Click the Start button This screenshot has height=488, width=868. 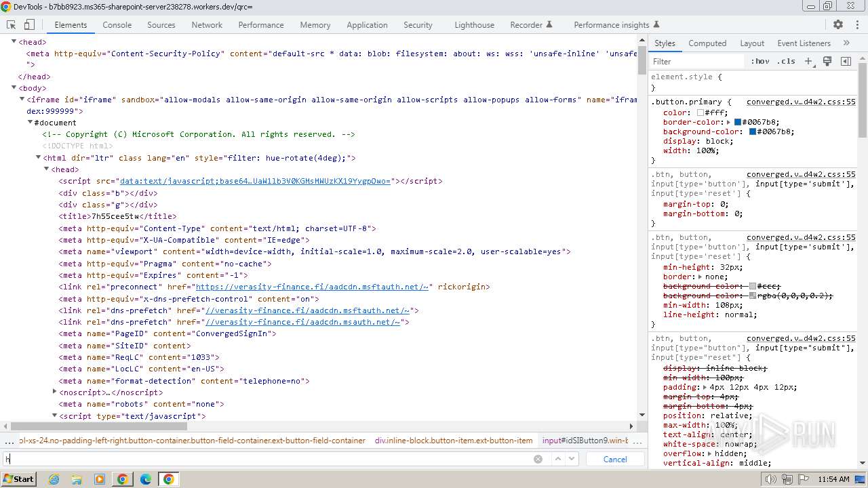tap(19, 479)
